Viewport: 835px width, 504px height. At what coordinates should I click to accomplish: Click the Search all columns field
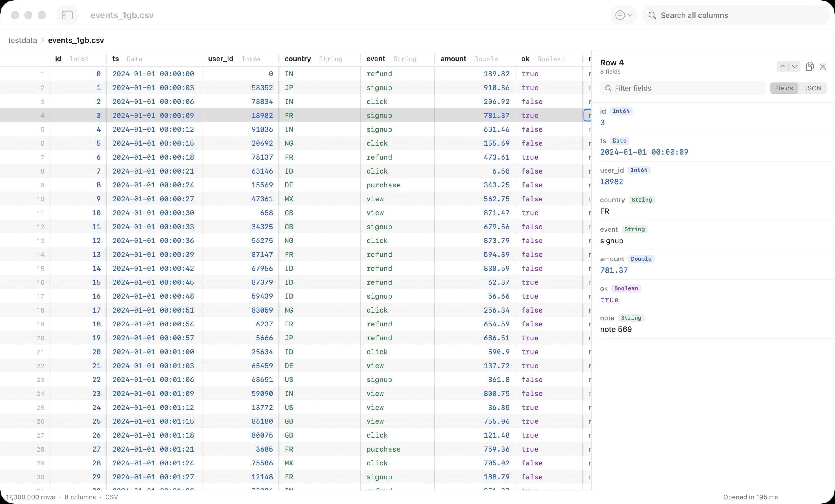(736, 15)
